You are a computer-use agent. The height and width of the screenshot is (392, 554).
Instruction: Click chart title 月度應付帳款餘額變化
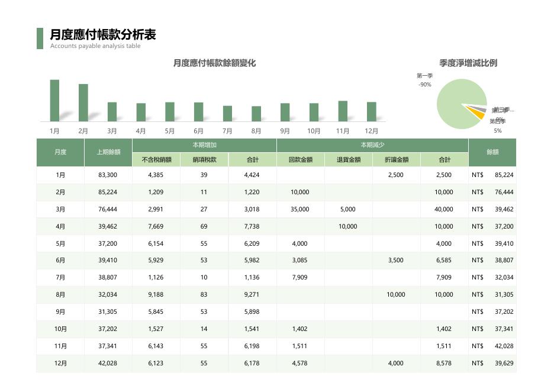(214, 63)
